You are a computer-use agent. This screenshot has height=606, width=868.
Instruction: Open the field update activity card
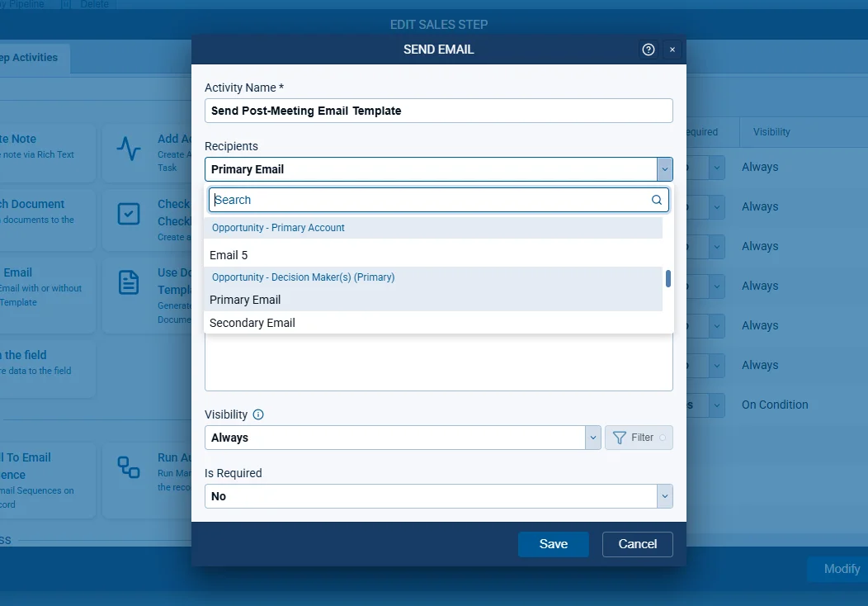47,370
